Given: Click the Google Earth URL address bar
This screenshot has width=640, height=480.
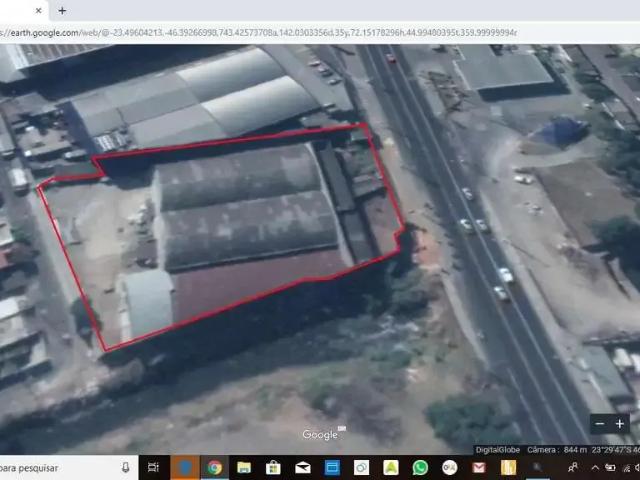Looking at the screenshot, I should (260, 33).
